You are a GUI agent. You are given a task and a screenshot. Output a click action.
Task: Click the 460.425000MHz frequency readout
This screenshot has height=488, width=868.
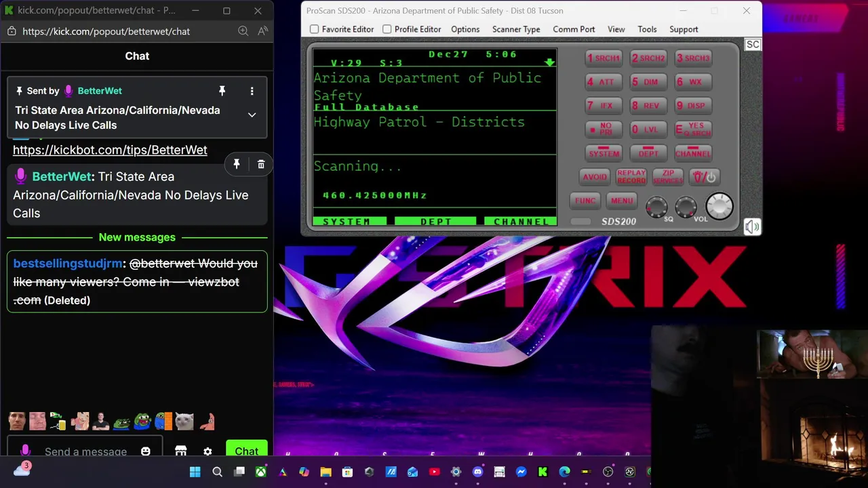tap(375, 195)
